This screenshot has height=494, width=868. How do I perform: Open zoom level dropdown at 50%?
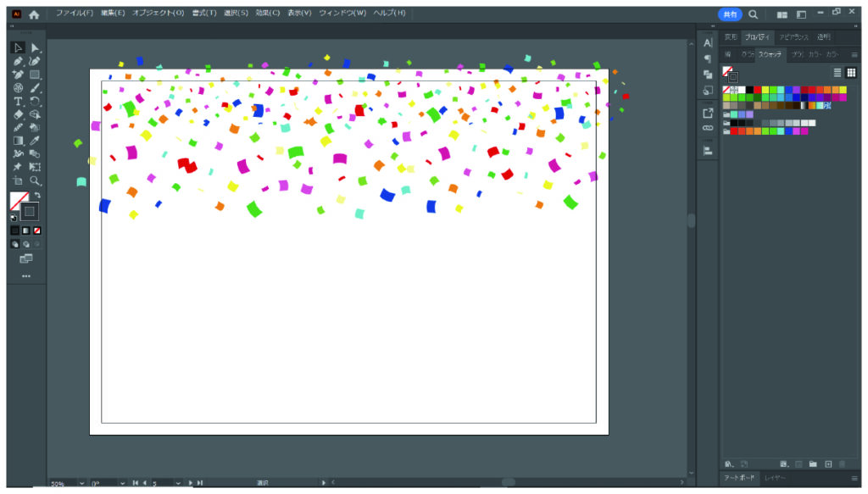[x=82, y=483]
